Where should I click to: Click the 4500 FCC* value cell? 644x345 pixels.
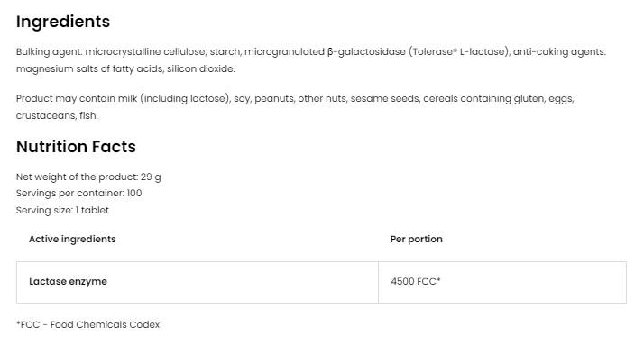pyautogui.click(x=502, y=282)
